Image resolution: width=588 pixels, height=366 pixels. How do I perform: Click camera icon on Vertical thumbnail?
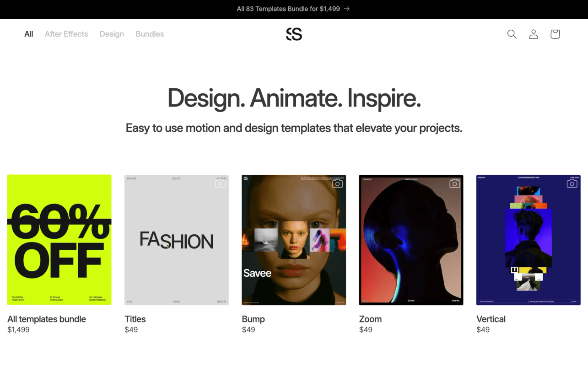(572, 183)
